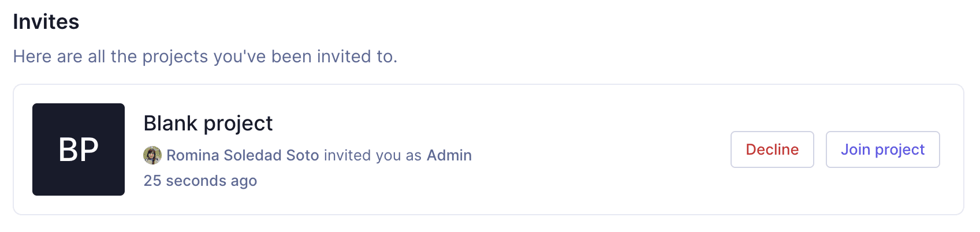Click the Admin role label

coord(449,155)
